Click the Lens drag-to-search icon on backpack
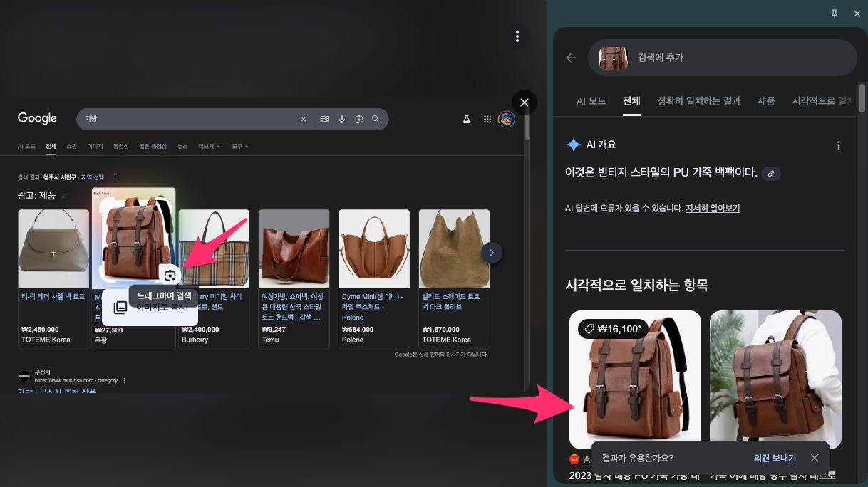 coord(170,275)
